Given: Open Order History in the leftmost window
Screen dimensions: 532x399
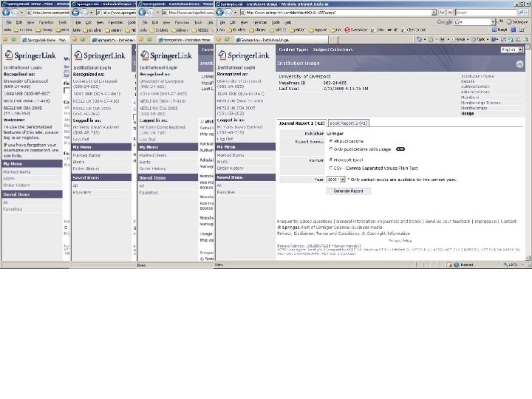Looking at the screenshot, I should point(16,185).
